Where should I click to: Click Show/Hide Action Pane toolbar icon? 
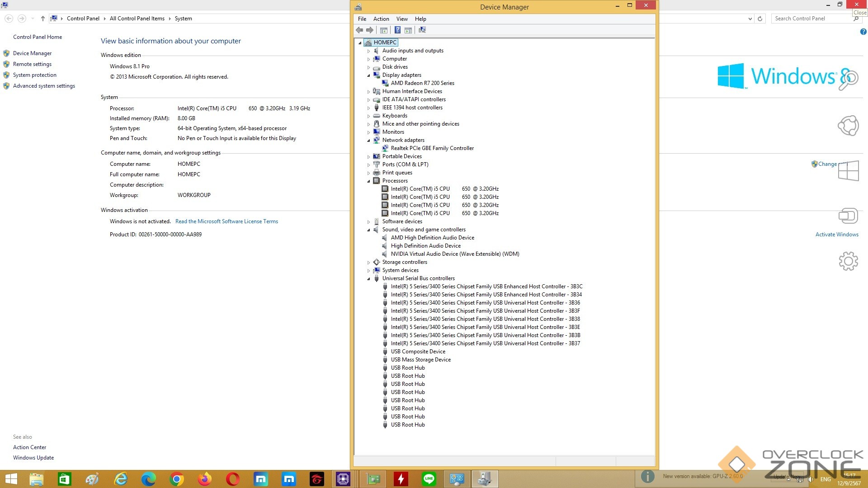408,30
